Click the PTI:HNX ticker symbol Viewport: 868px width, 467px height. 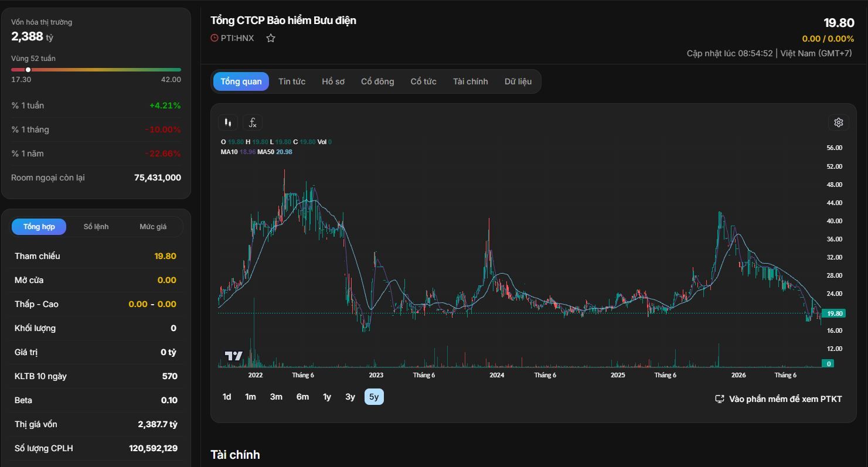237,38
